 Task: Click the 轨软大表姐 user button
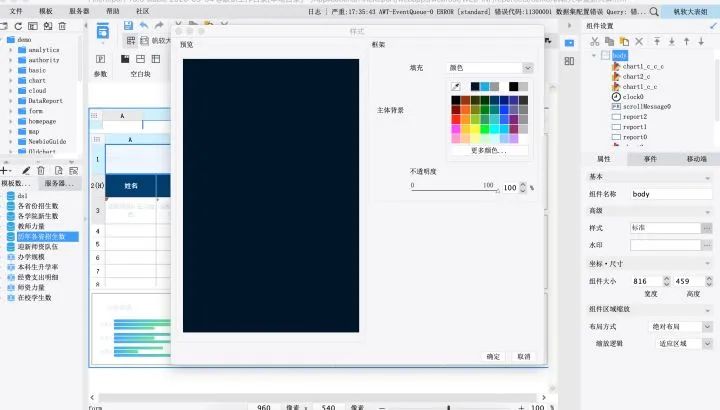tap(690, 11)
